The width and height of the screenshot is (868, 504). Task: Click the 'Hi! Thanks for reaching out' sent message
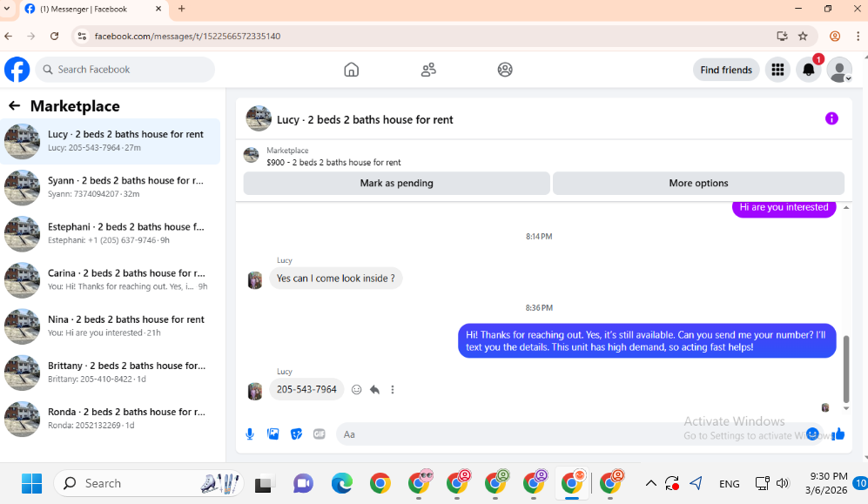pos(647,341)
